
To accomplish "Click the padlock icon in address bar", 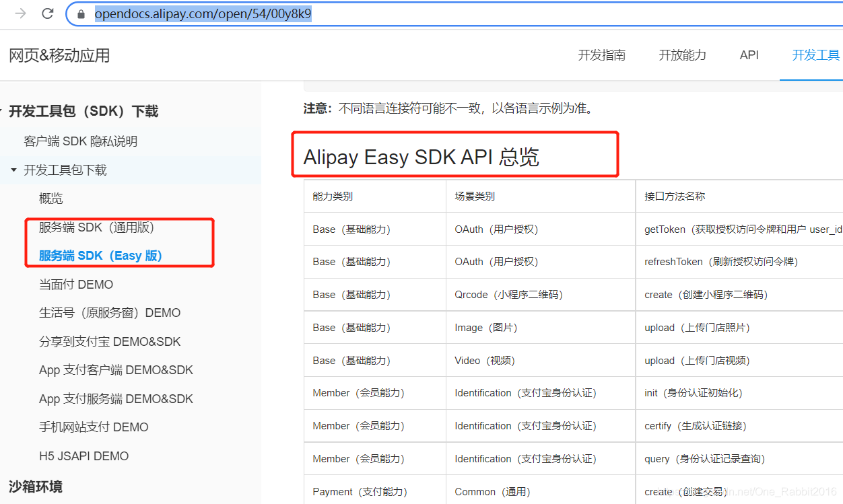I will pos(81,14).
